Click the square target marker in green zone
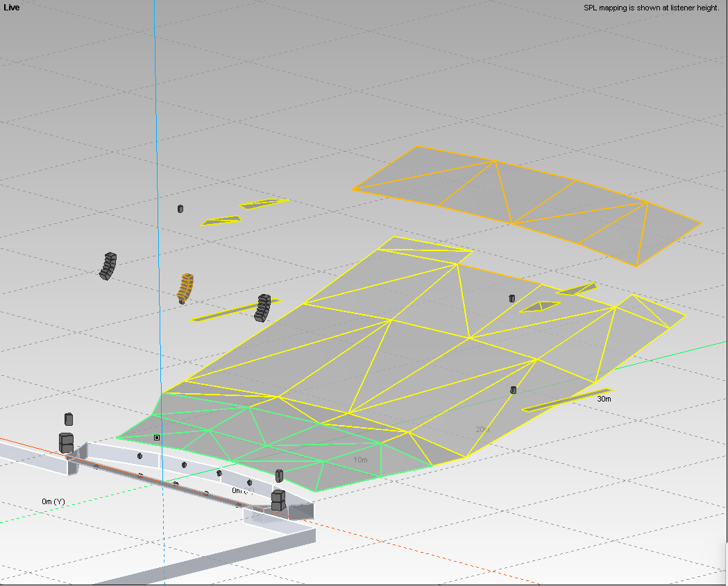728x586 pixels. click(157, 438)
